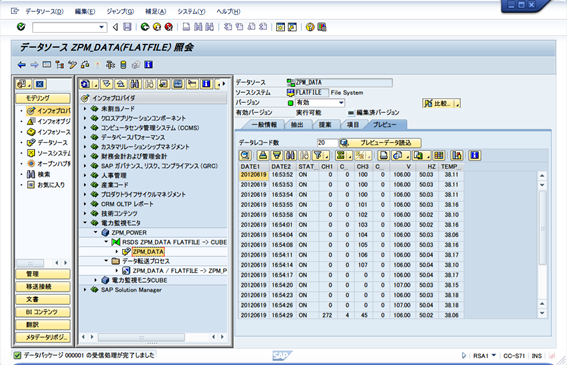Click the print icon in preview toolbar
Screen dimensions: 567x365
tap(383, 156)
